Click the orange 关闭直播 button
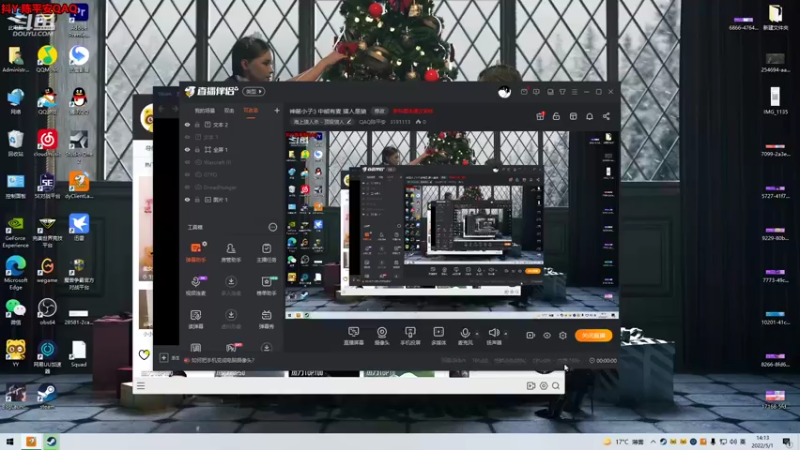Screen dimensions: 800x450 coord(593,335)
